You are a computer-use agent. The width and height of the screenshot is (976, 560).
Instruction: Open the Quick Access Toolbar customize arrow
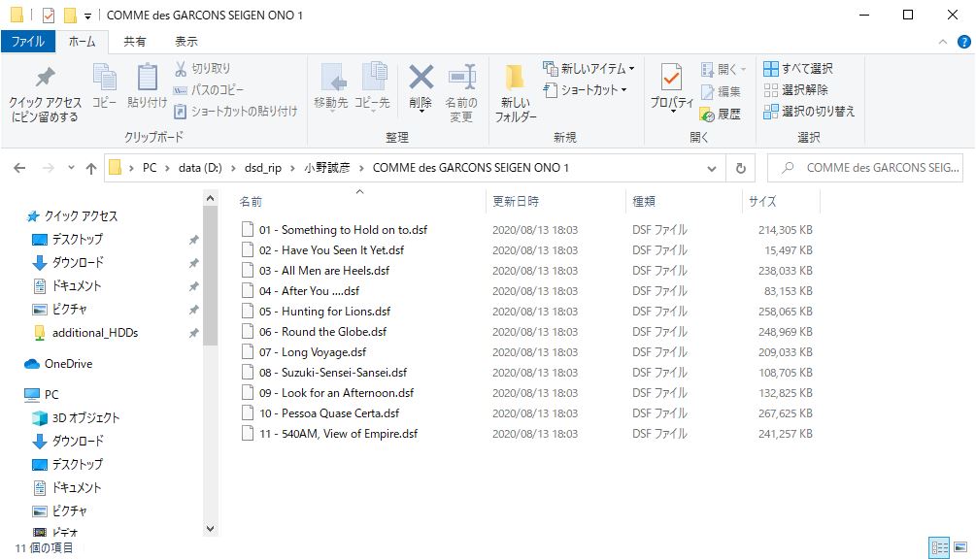[87, 16]
